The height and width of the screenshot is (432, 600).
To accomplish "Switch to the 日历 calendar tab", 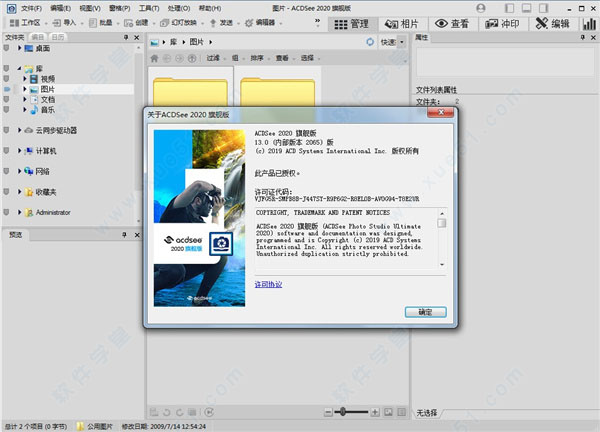I will pyautogui.click(x=58, y=37).
